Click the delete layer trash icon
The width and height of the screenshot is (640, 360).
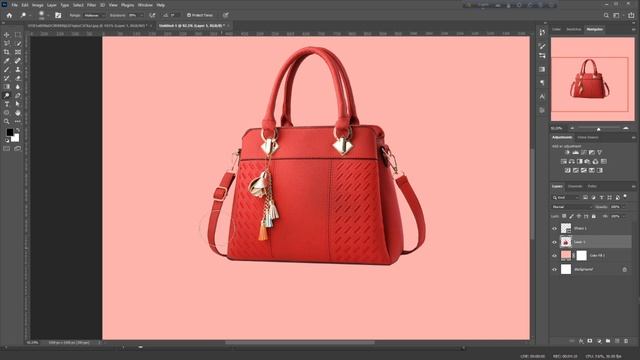click(626, 341)
